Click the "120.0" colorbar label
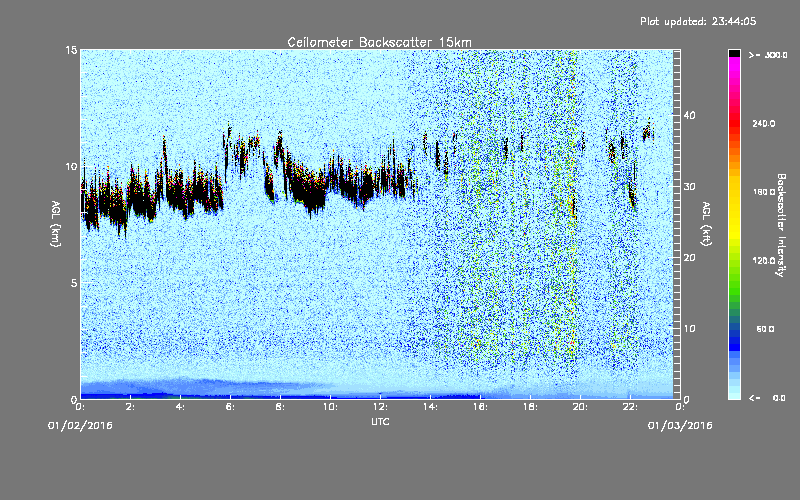Viewport: 800px width, 500px height. coord(764,261)
